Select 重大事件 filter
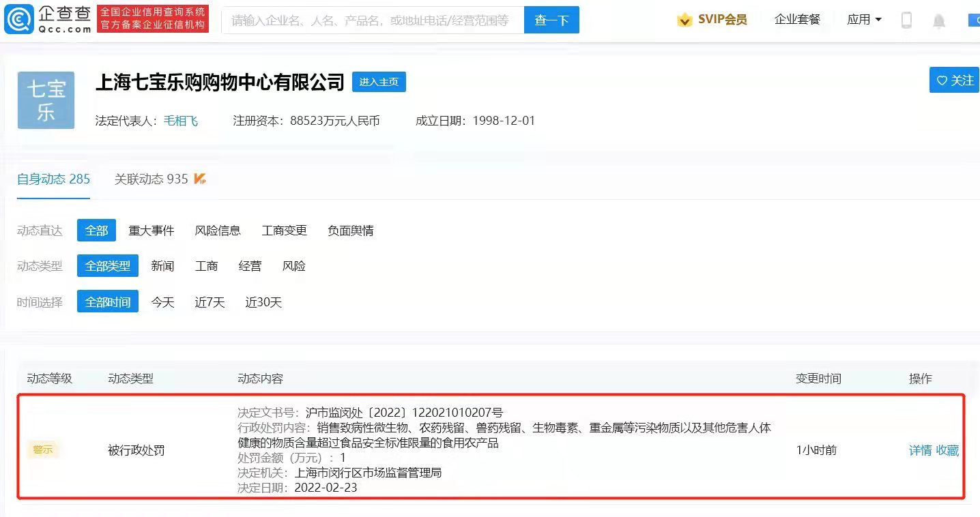 pos(152,231)
